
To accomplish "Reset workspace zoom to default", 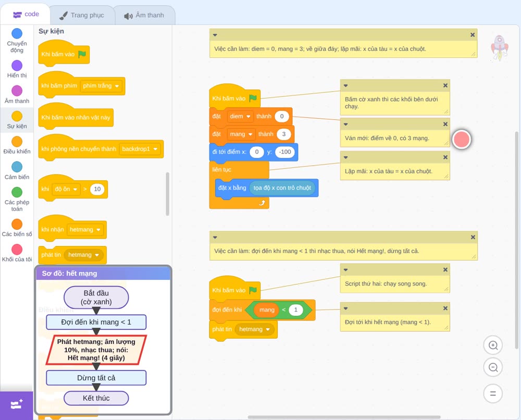I will (493, 394).
